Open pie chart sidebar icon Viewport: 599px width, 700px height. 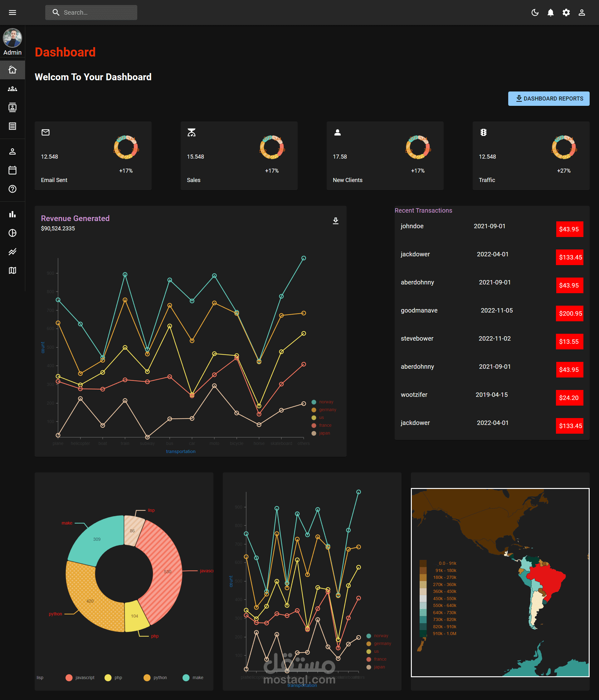[12, 233]
